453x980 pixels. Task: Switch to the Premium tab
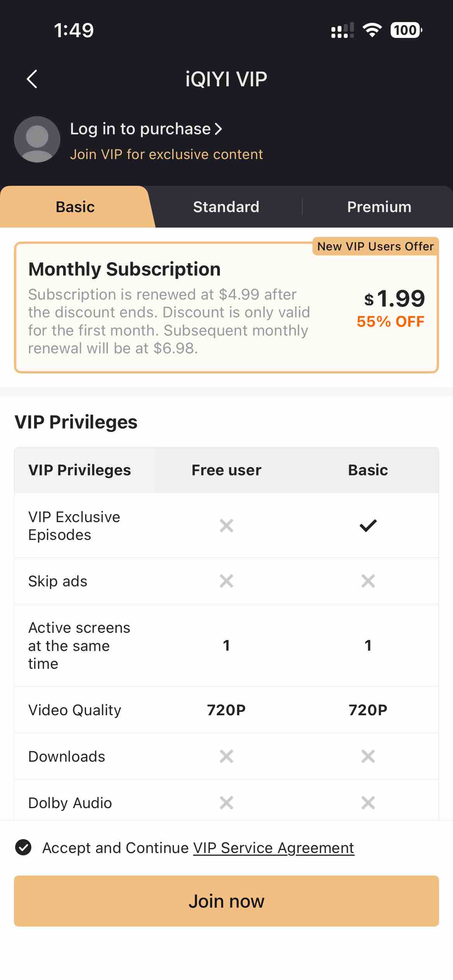pyautogui.click(x=379, y=207)
